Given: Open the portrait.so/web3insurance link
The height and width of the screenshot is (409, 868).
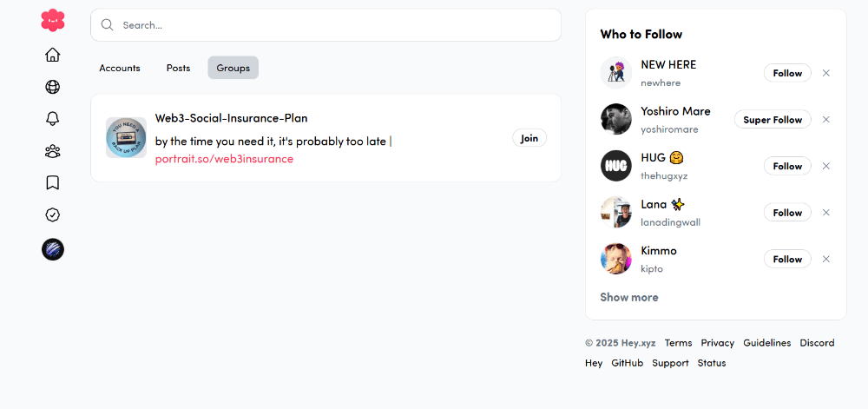Looking at the screenshot, I should click(x=224, y=159).
